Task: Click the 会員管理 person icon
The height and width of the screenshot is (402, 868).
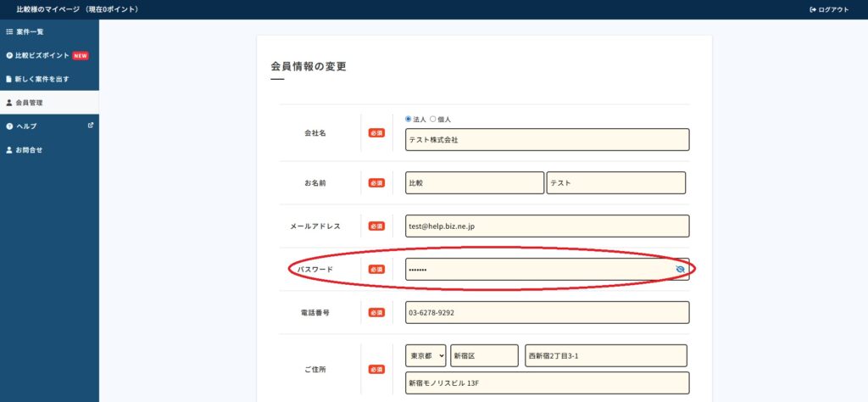Action: tap(9, 103)
